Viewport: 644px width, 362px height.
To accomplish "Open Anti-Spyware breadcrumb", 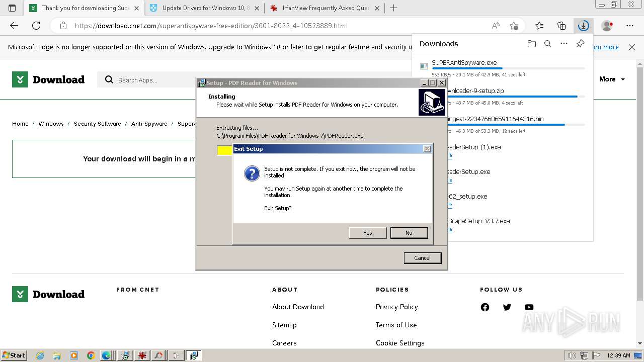I will pos(149,124).
